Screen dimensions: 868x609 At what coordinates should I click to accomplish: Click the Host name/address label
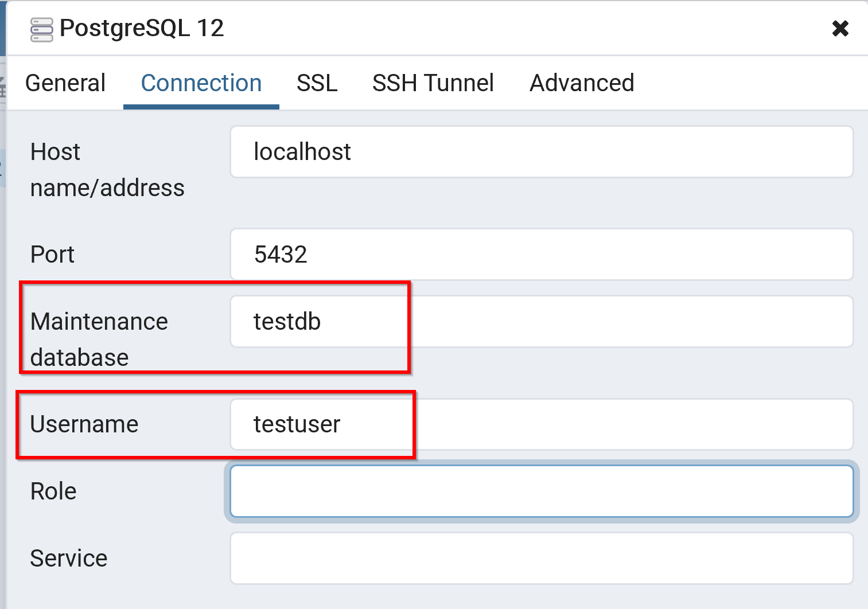pos(107,170)
